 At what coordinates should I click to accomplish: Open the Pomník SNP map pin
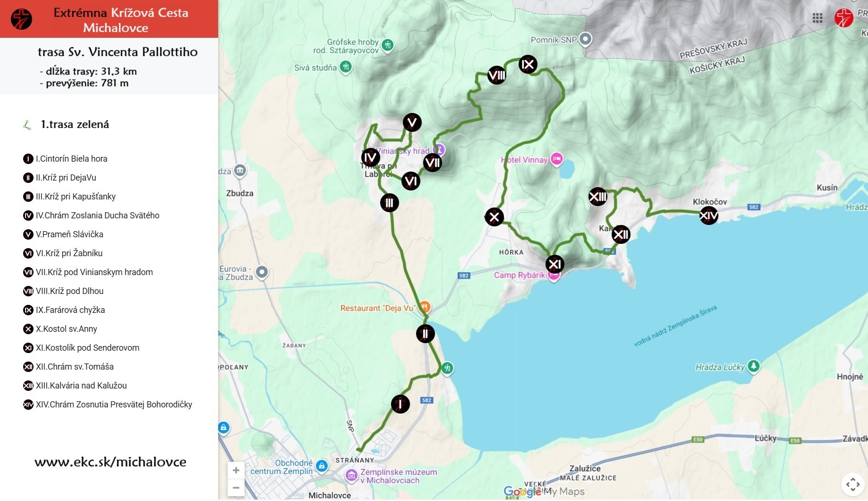586,39
